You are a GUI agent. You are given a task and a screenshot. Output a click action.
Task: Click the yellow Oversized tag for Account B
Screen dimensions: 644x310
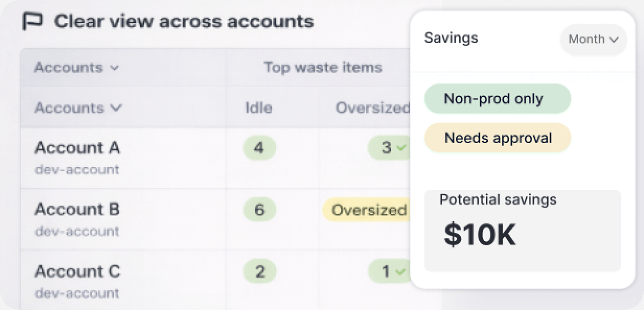tap(367, 210)
